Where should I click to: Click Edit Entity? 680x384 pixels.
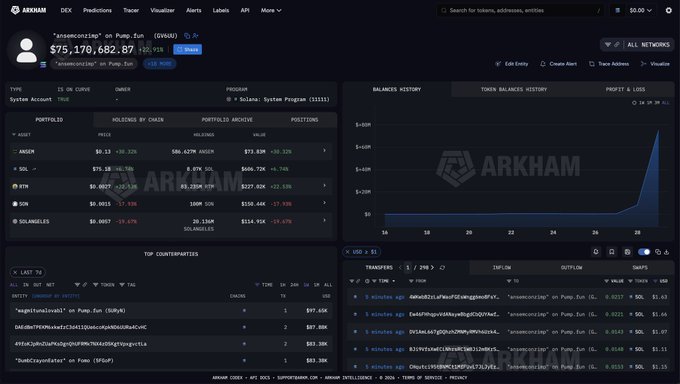click(x=512, y=64)
